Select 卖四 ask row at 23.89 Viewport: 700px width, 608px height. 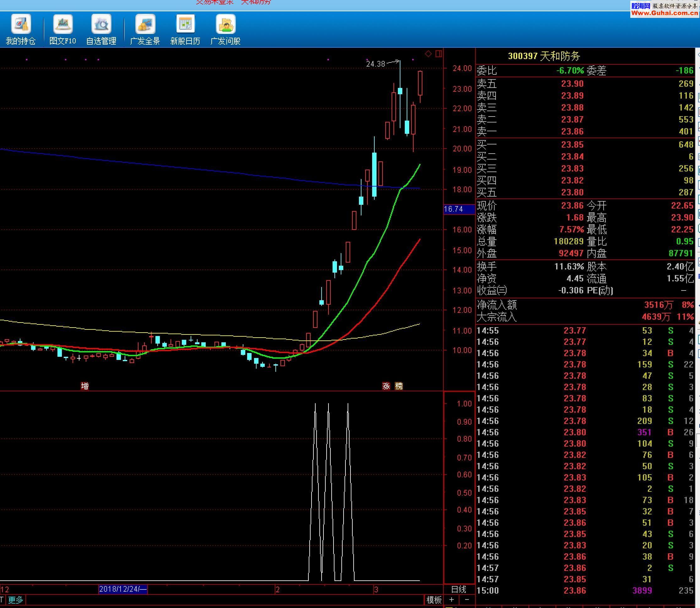585,96
